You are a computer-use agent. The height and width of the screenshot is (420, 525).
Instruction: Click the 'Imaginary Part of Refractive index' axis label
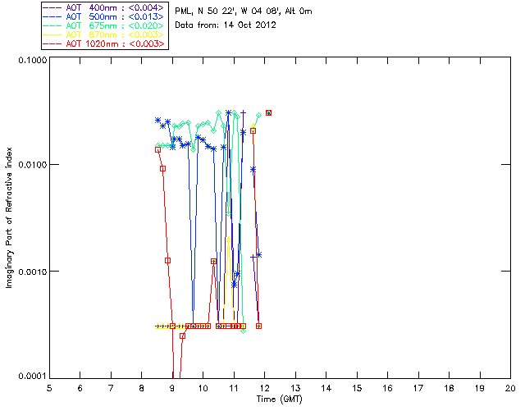[x=9, y=217]
